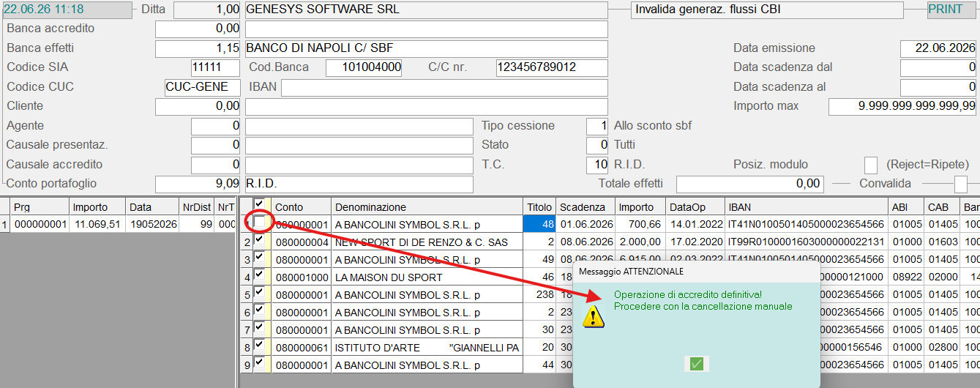
Task: Click the Posiz. modulo box
Action: (x=871, y=165)
